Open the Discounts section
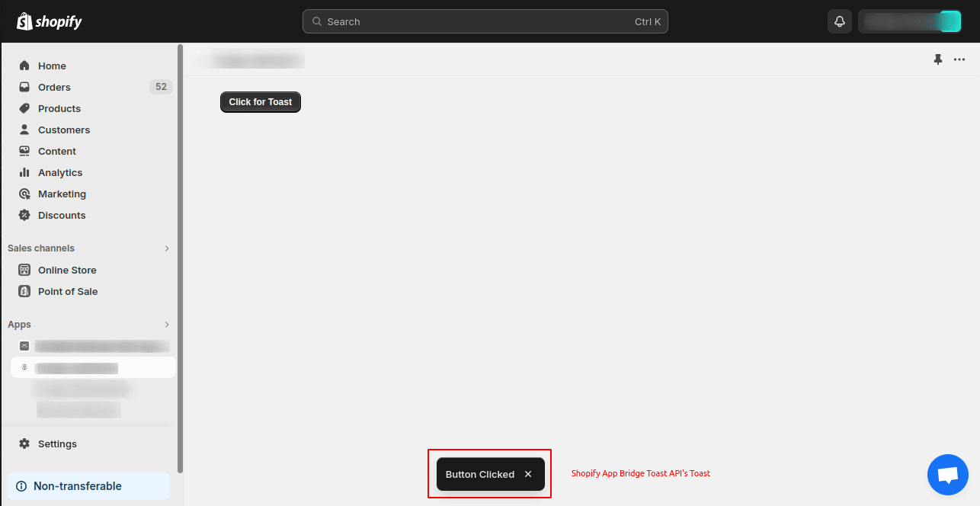Image resolution: width=980 pixels, height=506 pixels. pyautogui.click(x=62, y=215)
